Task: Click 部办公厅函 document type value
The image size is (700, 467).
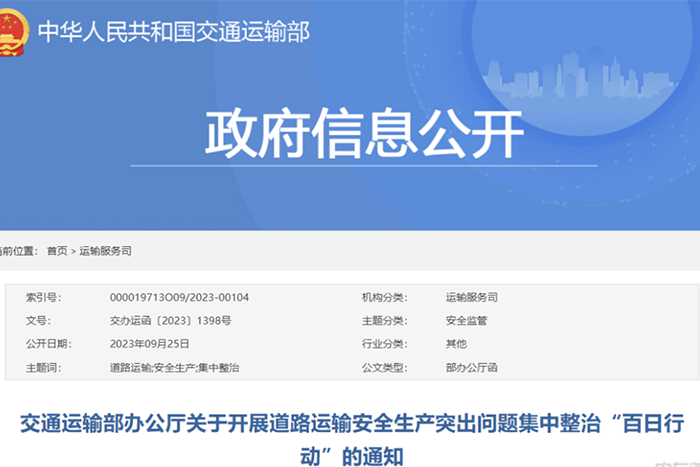Action: click(x=471, y=368)
